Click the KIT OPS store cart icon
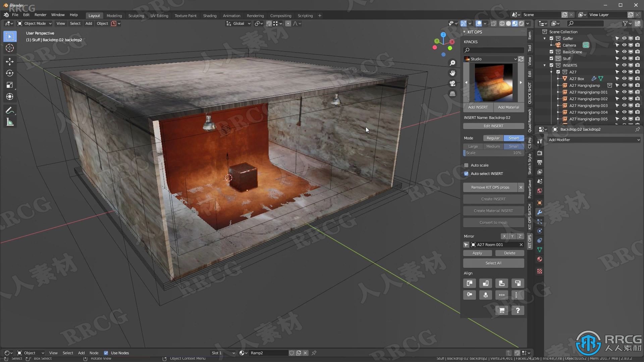The height and width of the screenshot is (362, 644). pyautogui.click(x=502, y=310)
